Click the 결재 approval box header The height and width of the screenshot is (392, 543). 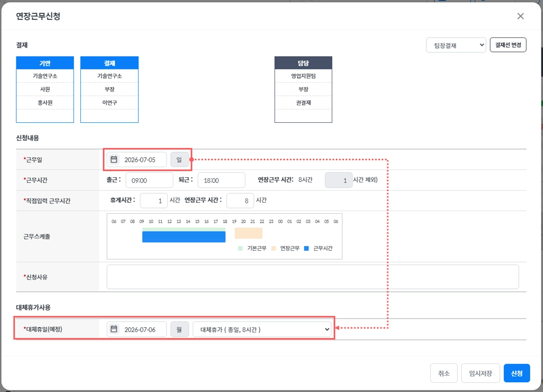tap(110, 63)
